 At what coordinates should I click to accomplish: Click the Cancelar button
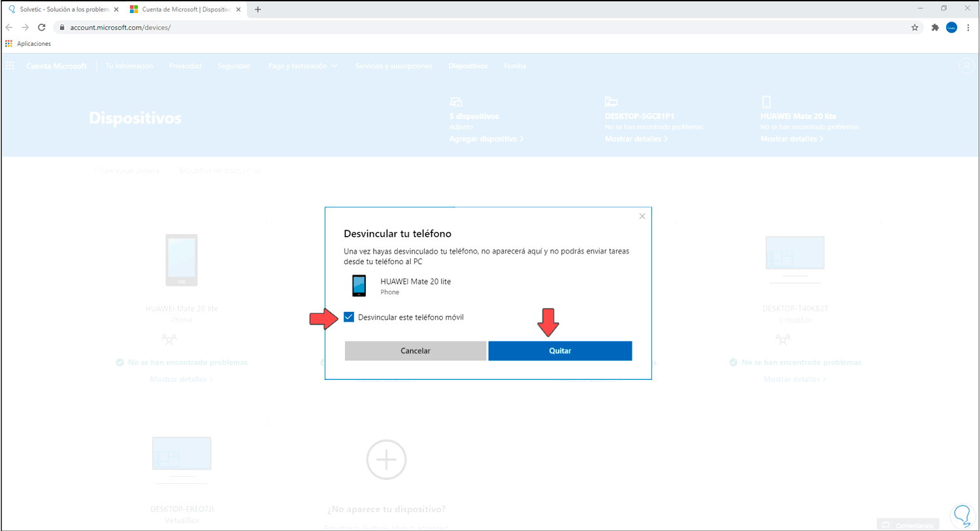tap(416, 351)
